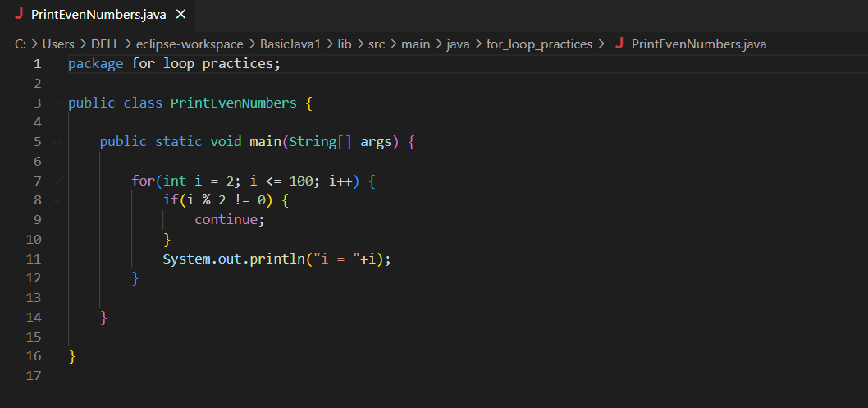Viewport: 868px width, 408px height.
Task: Click the closing brace on line 16
Action: coord(72,356)
